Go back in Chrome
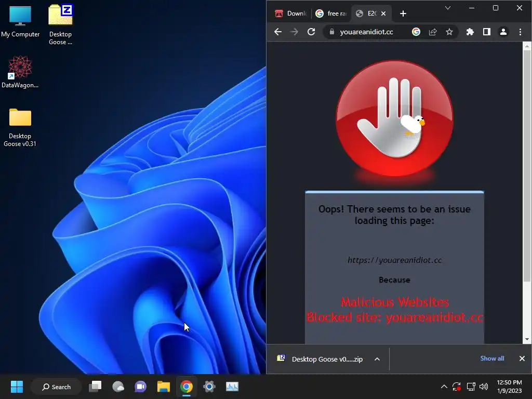 click(278, 32)
